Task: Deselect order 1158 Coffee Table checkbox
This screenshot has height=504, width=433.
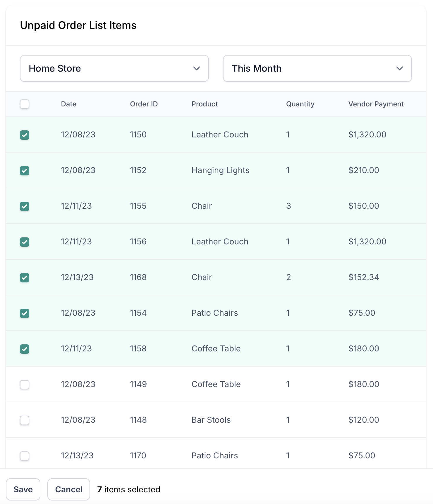Action: [25, 349]
